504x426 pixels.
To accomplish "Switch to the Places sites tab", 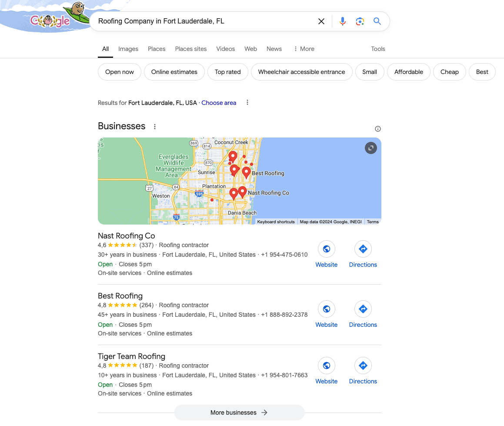I will (190, 49).
